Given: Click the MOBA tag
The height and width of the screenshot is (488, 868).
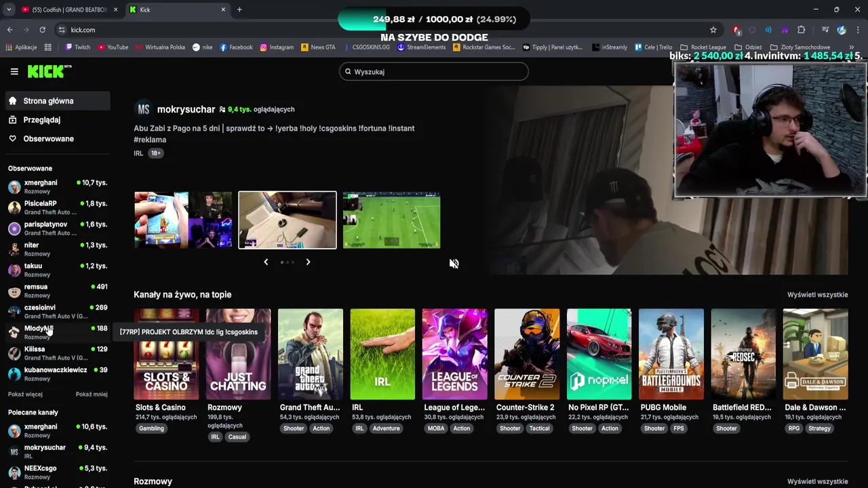Looking at the screenshot, I should (436, 428).
